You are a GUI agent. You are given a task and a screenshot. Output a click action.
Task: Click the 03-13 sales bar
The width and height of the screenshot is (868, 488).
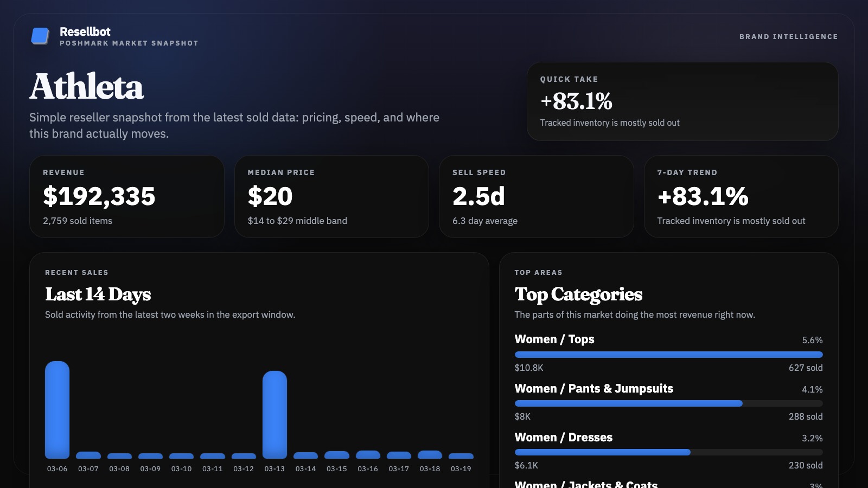pyautogui.click(x=275, y=414)
